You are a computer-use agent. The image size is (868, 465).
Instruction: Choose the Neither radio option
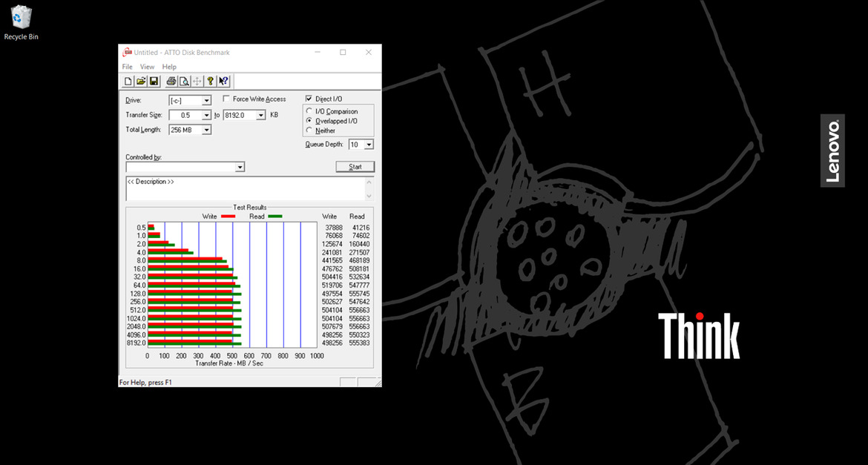[x=309, y=131]
